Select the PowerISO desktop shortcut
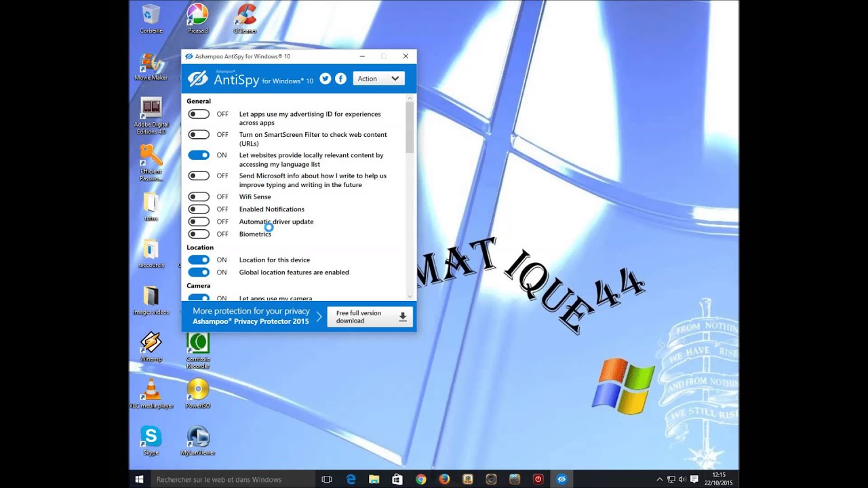Screen dimensions: 868x488 pyautogui.click(x=197, y=394)
